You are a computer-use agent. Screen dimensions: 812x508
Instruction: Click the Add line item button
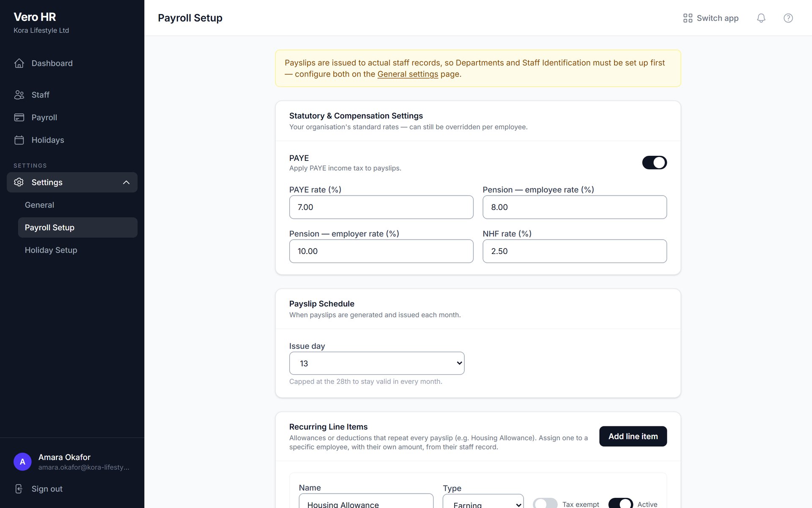coord(633,436)
